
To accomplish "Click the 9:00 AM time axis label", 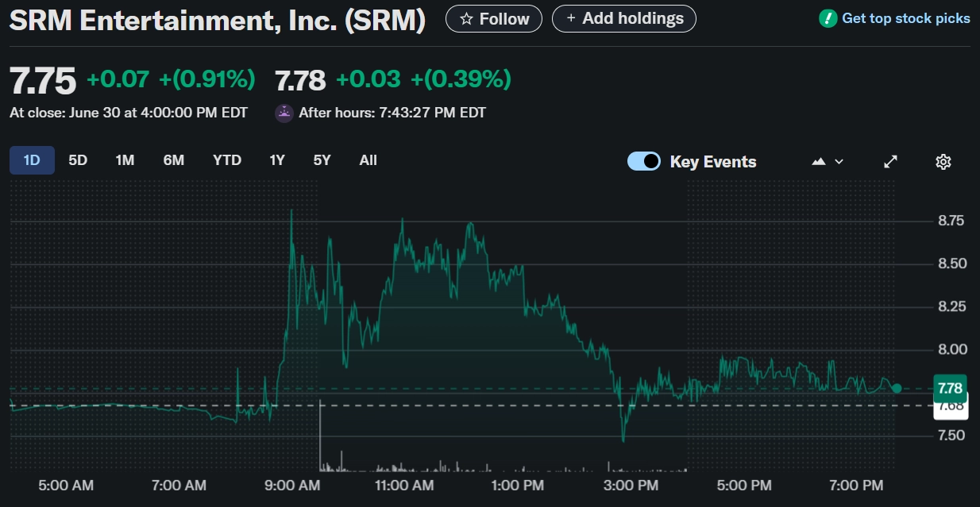I will [x=291, y=485].
